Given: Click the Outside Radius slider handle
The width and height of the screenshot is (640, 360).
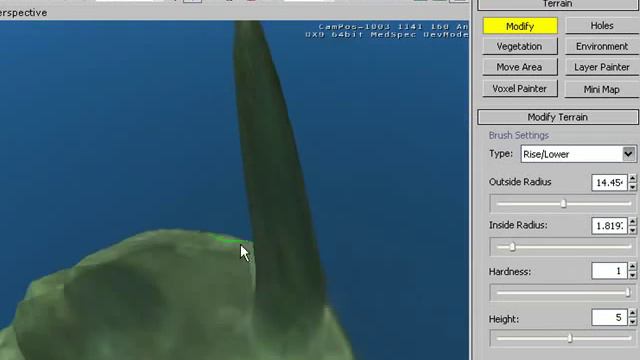Looking at the screenshot, I should [x=564, y=203].
